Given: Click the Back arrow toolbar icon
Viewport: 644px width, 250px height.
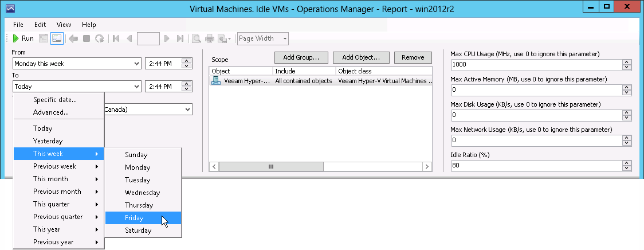Looking at the screenshot, I should click(73, 38).
